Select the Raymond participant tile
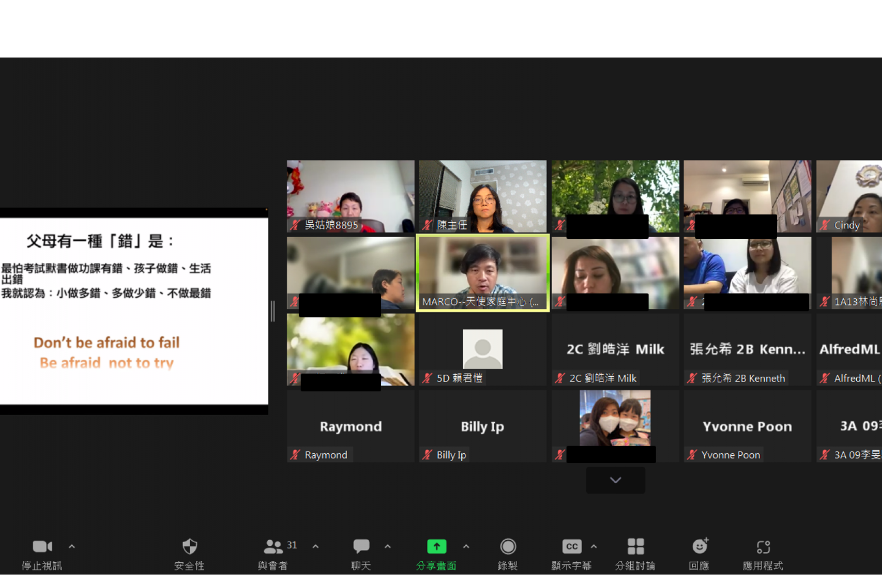Screen dimensions: 882x588 coord(351,426)
